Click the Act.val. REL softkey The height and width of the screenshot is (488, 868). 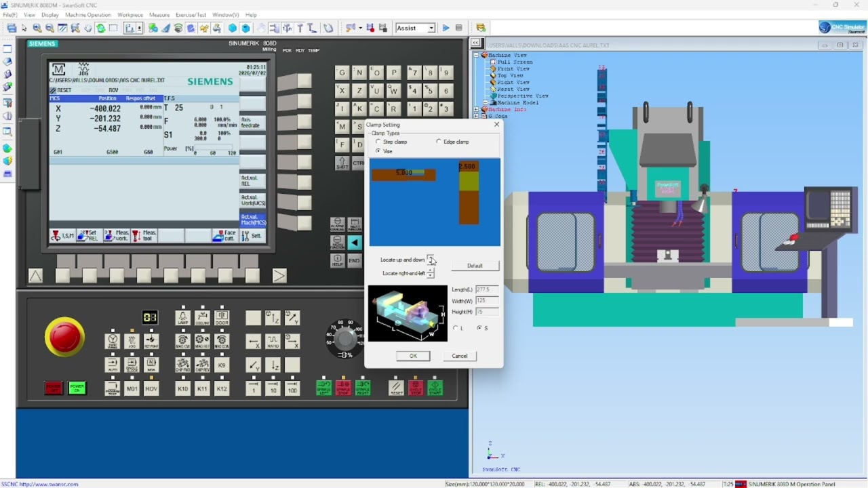(x=253, y=180)
